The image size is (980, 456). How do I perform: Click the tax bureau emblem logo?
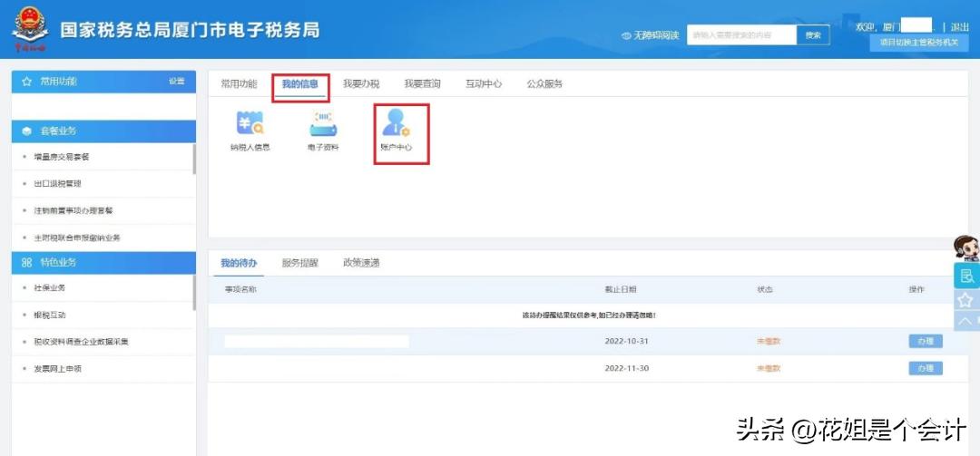click(29, 29)
